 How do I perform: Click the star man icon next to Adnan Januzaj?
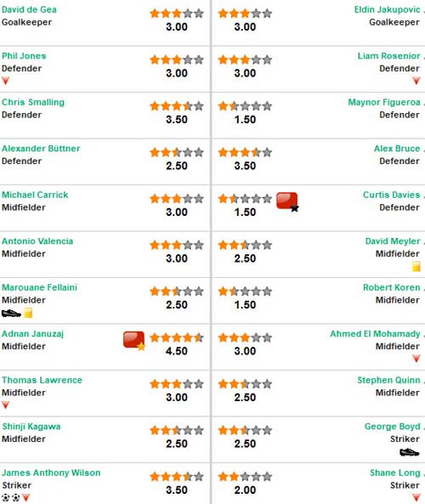tap(134, 341)
